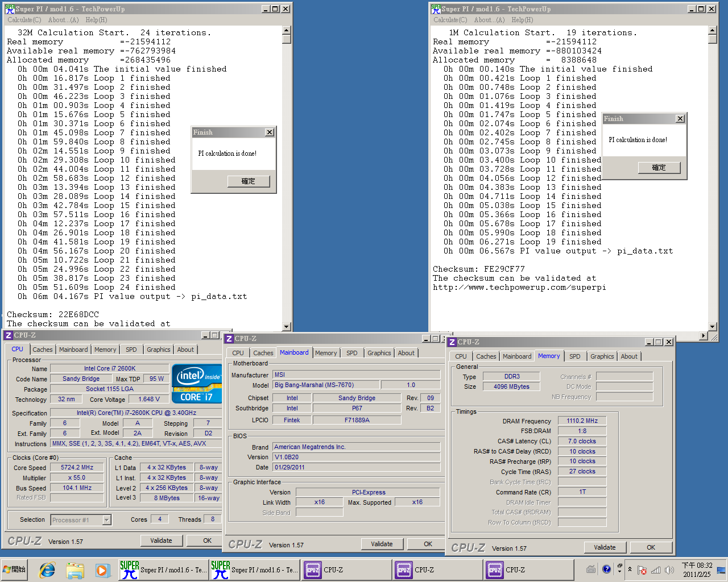Viewport: 728px width, 582px height.
Task: Open the Graphics tab in the CPU-Z Timings window
Action: click(x=602, y=356)
